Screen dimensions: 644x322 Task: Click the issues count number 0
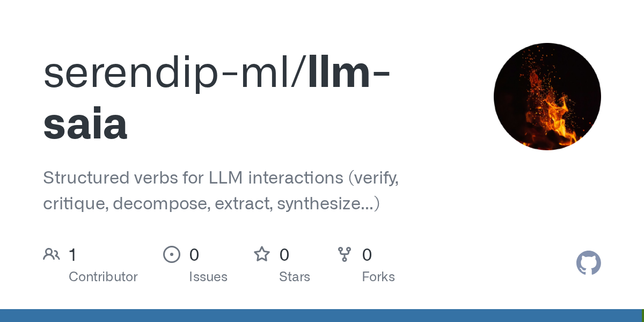[194, 255]
